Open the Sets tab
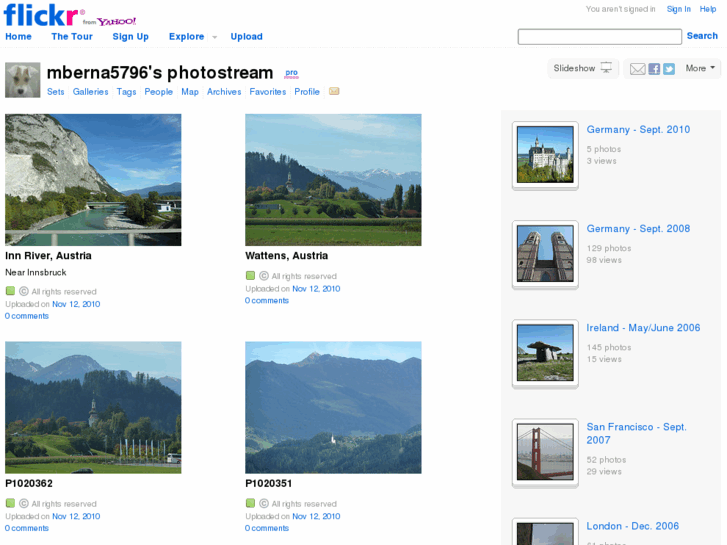This screenshot has width=727, height=545. pos(56,91)
